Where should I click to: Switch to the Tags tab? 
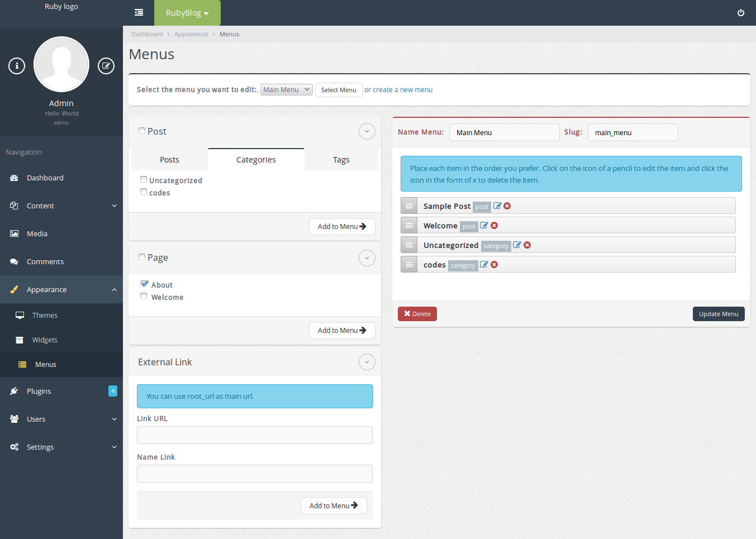[x=341, y=160]
